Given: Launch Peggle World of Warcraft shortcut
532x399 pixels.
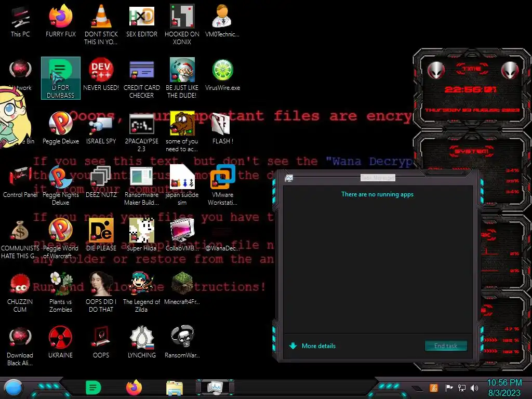Looking at the screenshot, I should click(x=61, y=238).
